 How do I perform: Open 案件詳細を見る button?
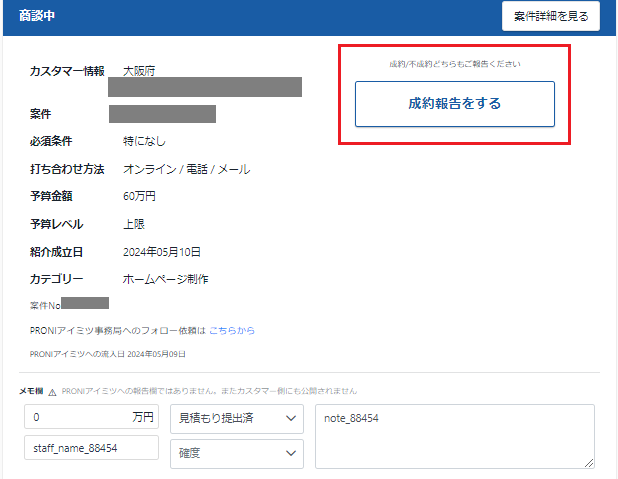pos(551,16)
